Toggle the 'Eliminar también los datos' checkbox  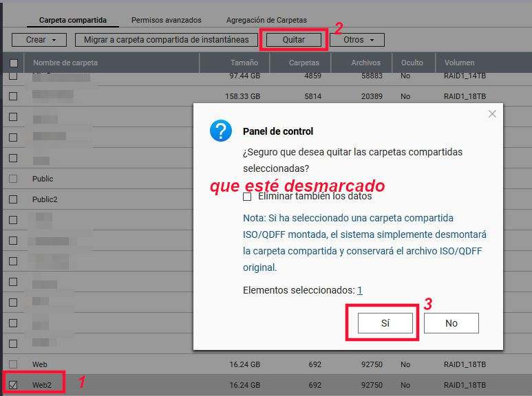coord(247,197)
